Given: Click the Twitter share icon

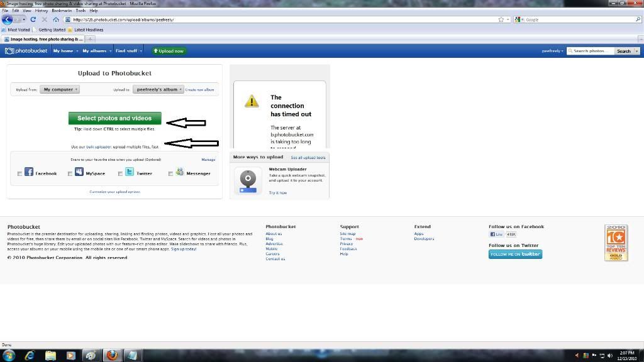Looking at the screenshot, I should (130, 172).
